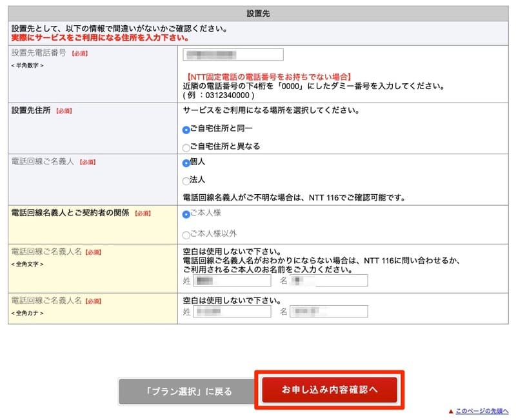Select ご自宅住所と異なる radio button

pos(186,148)
